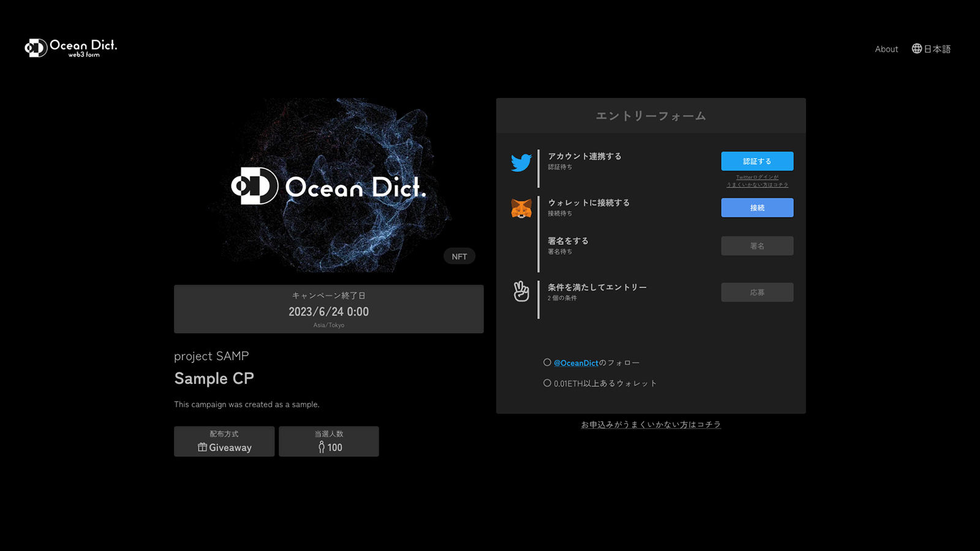Open the 日本語 language selector
This screenshot has width=980, height=551.
point(937,48)
